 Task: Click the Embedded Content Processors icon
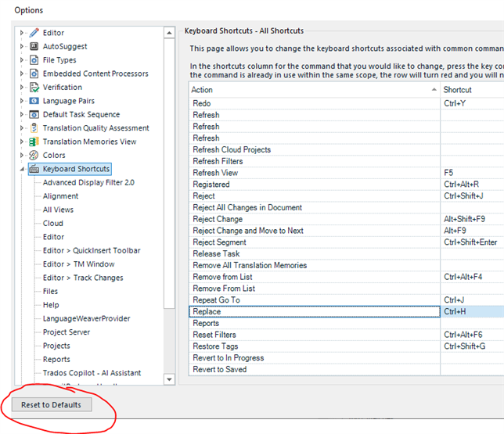[34, 74]
